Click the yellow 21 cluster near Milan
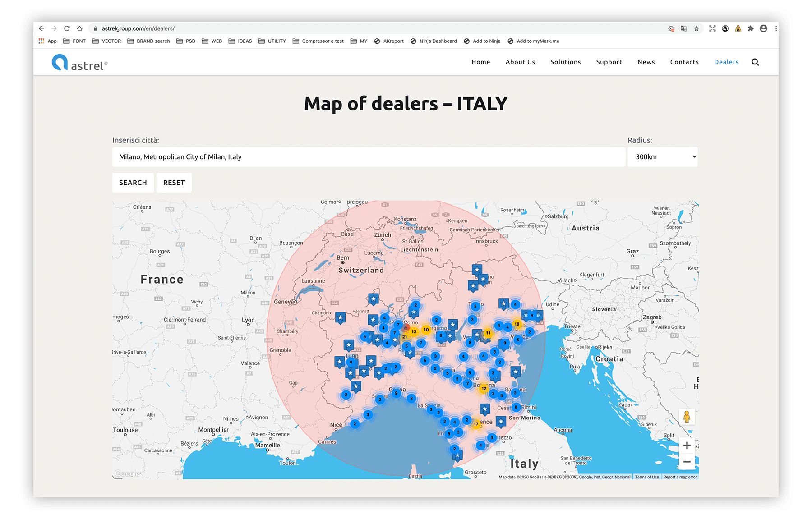Screen dimensions: 812x519 405,336
